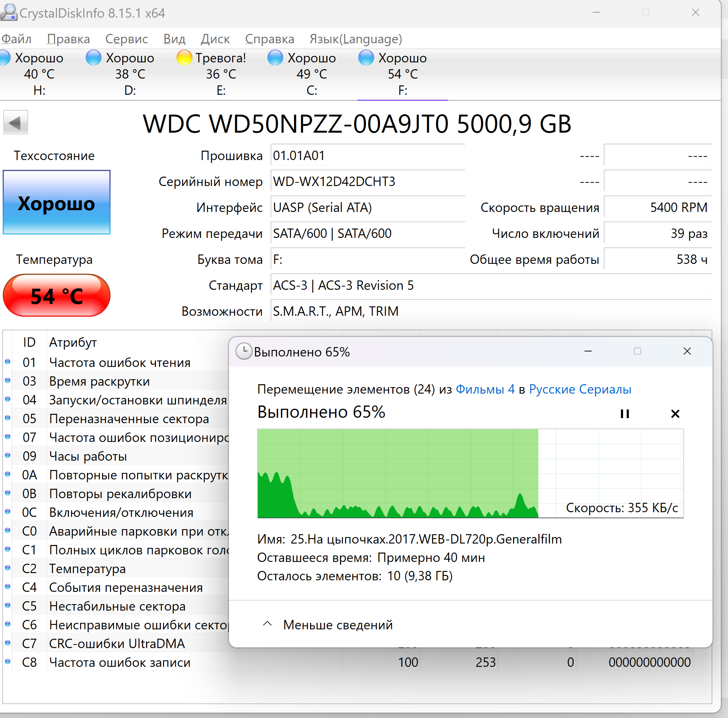
Task: Click raw value 000000000000 in row C8
Action: 650,662
